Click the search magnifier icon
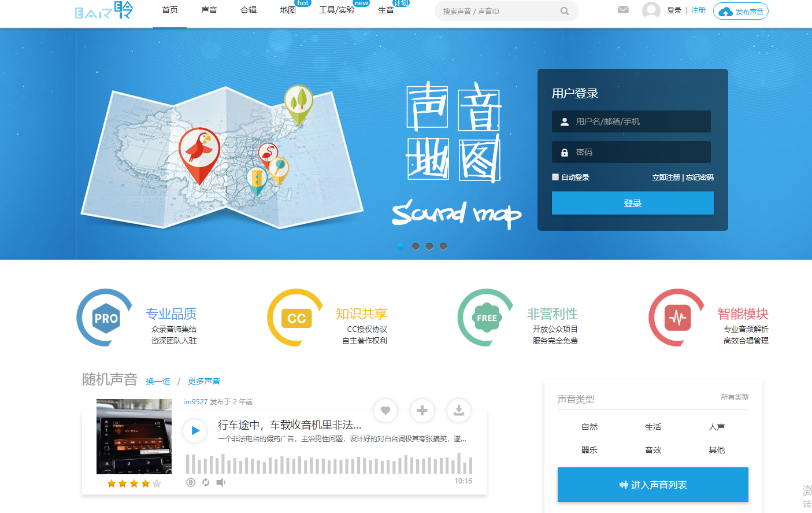Viewport: 812px width, 513px height. (x=564, y=11)
